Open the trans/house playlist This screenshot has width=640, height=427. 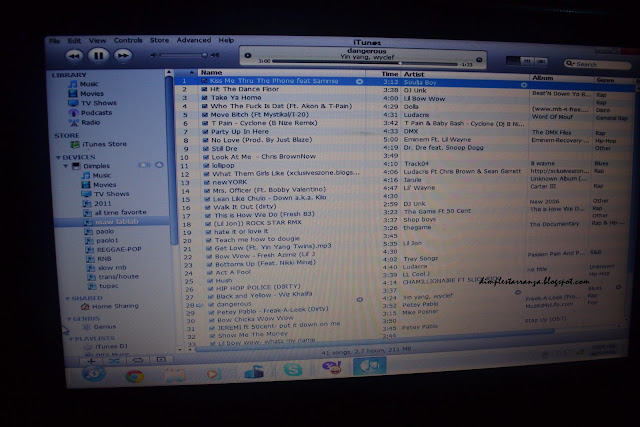pyautogui.click(x=118, y=277)
